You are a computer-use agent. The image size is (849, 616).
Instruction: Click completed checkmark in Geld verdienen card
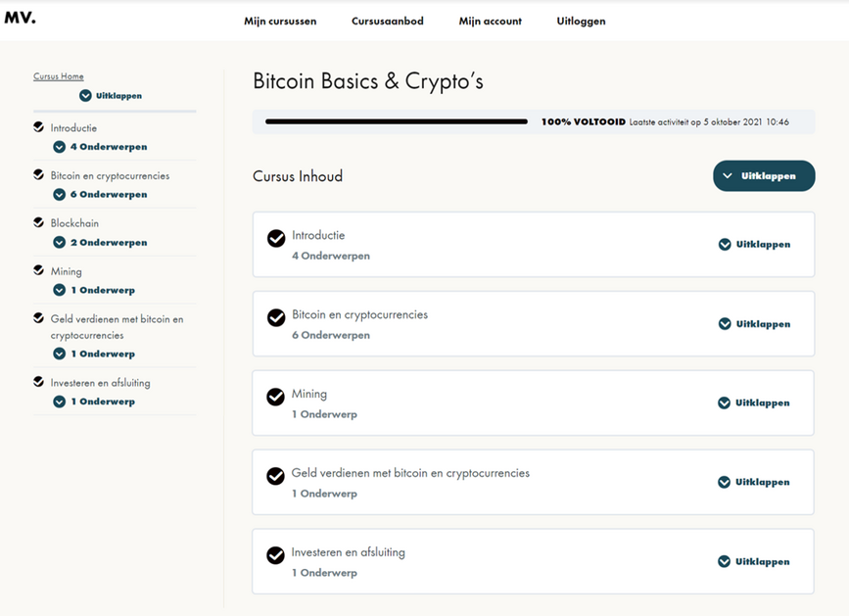pos(275,476)
